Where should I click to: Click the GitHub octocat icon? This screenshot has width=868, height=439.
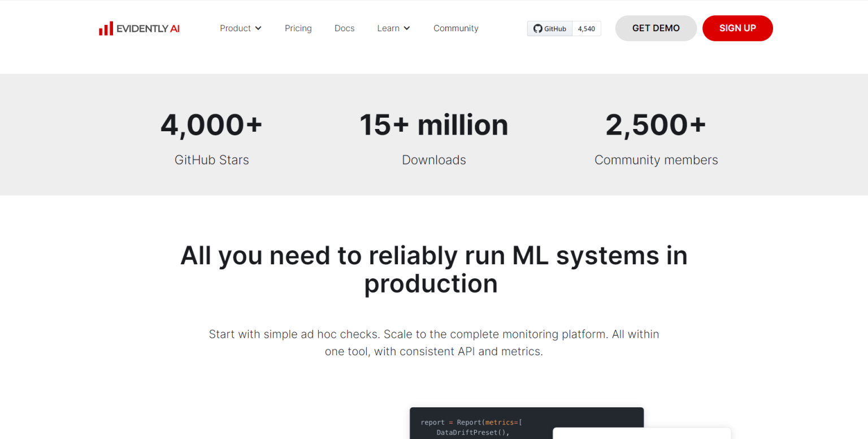tap(537, 29)
